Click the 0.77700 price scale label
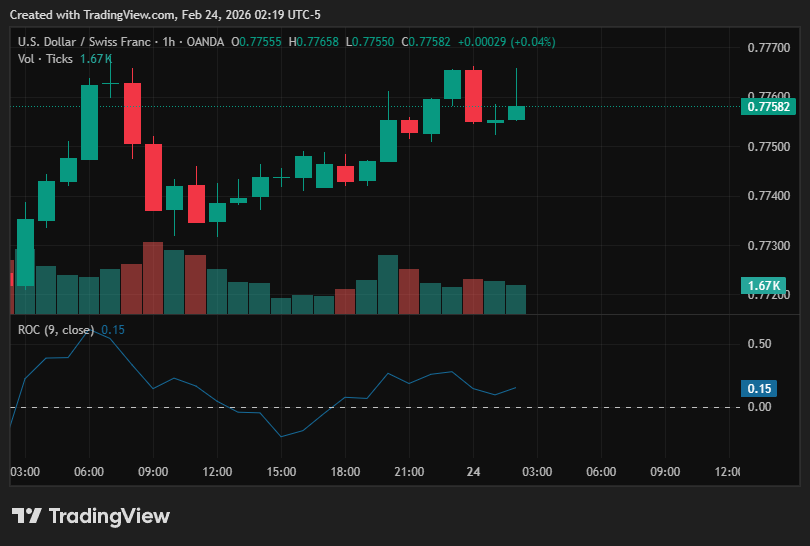This screenshot has height=546, width=810. coord(769,48)
